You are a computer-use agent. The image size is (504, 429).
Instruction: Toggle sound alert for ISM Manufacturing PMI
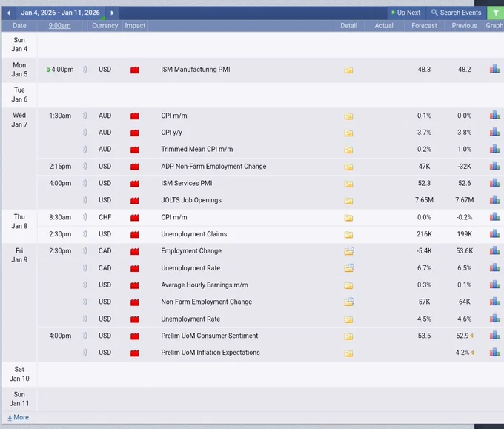tap(84, 70)
